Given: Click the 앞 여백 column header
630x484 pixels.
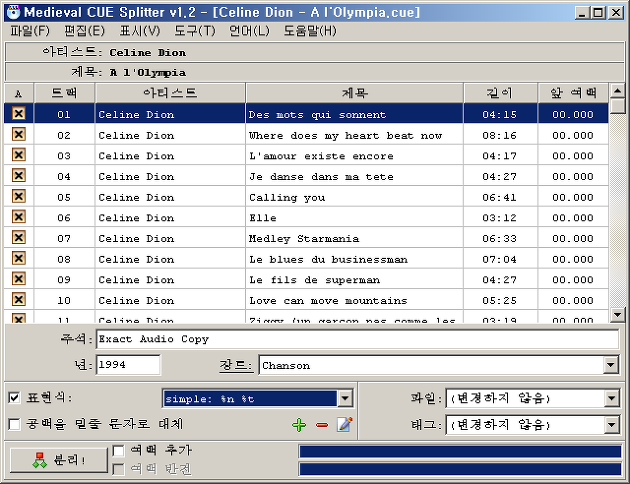Looking at the screenshot, I should [x=573, y=93].
